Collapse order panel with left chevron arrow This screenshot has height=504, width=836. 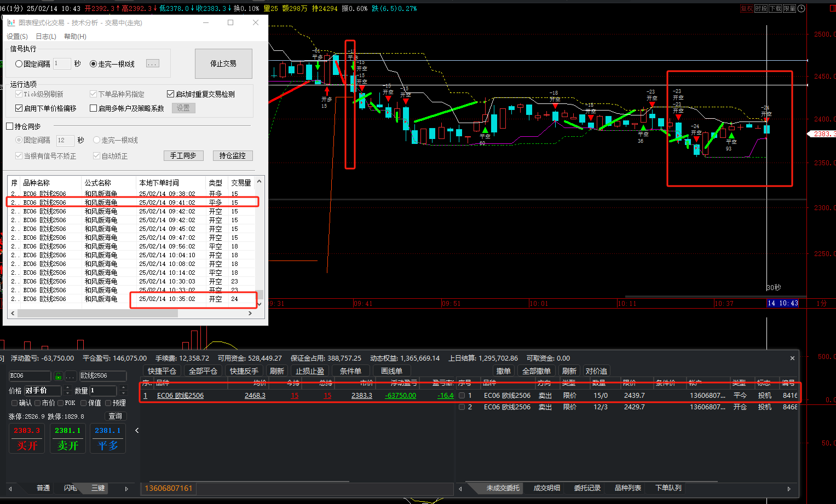(137, 431)
